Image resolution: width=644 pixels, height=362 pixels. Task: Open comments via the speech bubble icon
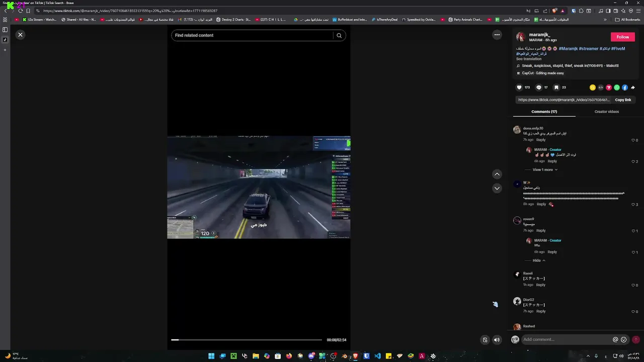click(x=538, y=87)
